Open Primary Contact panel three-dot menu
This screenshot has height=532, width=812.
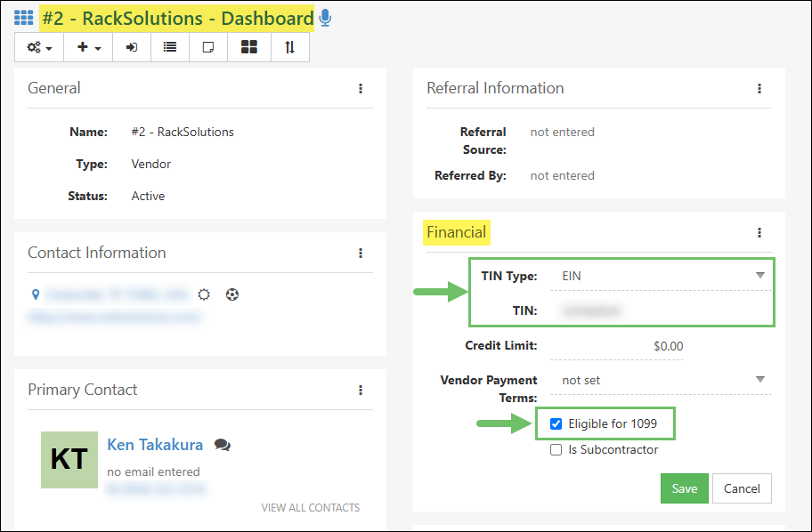click(361, 391)
